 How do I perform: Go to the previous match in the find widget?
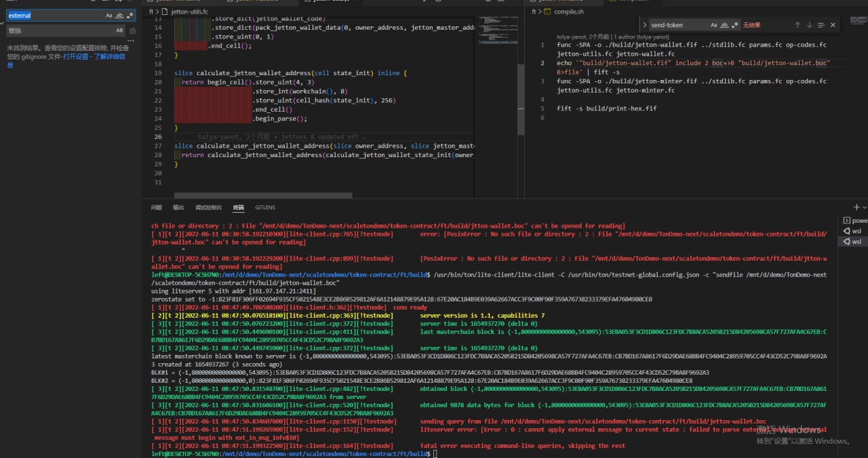click(796, 25)
